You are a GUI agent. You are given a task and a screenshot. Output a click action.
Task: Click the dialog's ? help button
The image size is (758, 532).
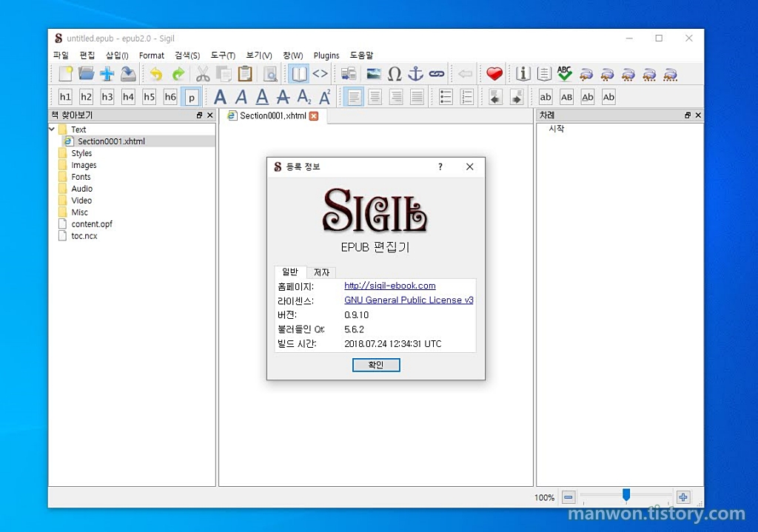pyautogui.click(x=440, y=166)
